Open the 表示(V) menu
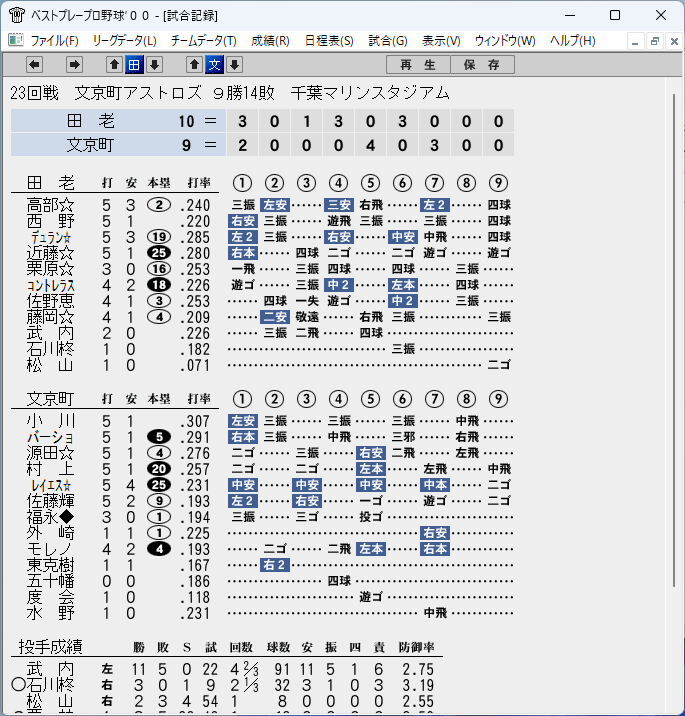The image size is (685, 716). coord(441,41)
